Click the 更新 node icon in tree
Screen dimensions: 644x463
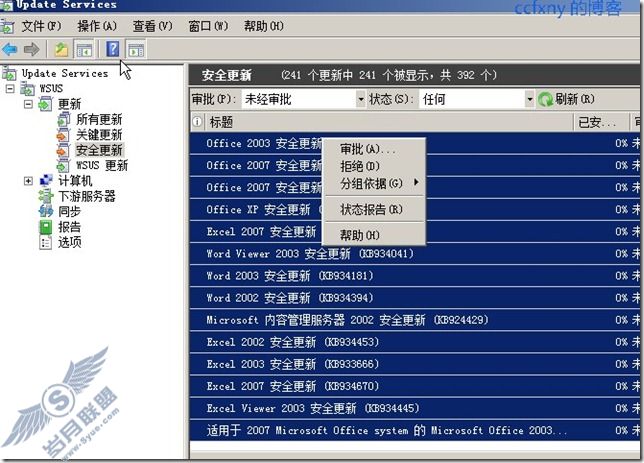tap(45, 104)
